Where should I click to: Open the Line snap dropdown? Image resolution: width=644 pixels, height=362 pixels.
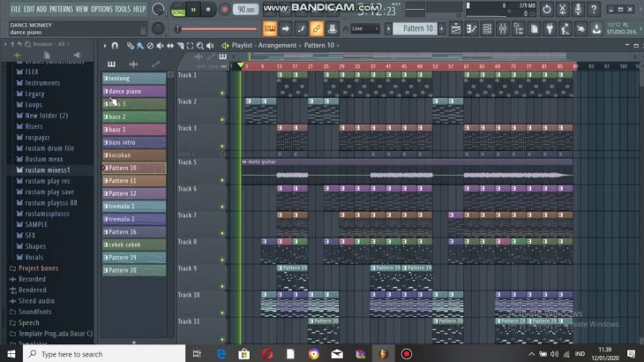tap(364, 29)
